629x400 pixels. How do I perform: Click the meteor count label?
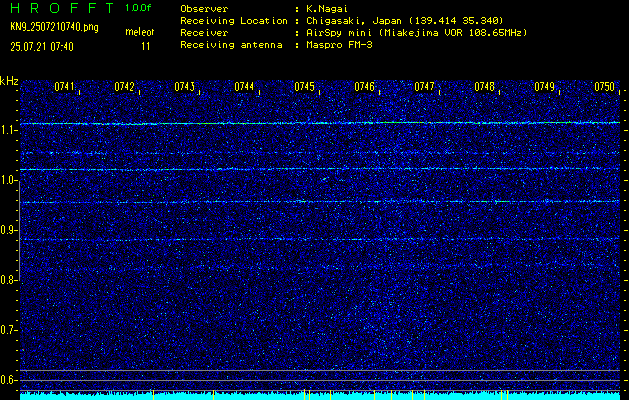[x=140, y=32]
